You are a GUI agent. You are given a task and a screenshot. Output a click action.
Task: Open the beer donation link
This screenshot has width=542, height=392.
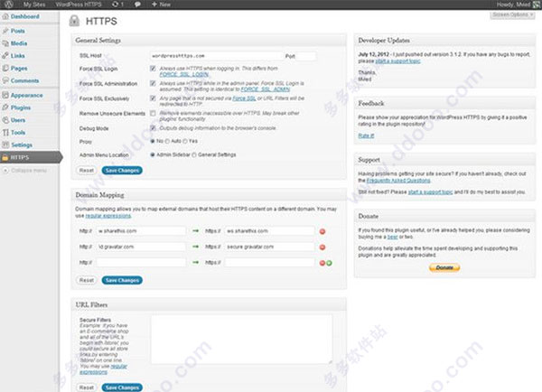pos(392,238)
